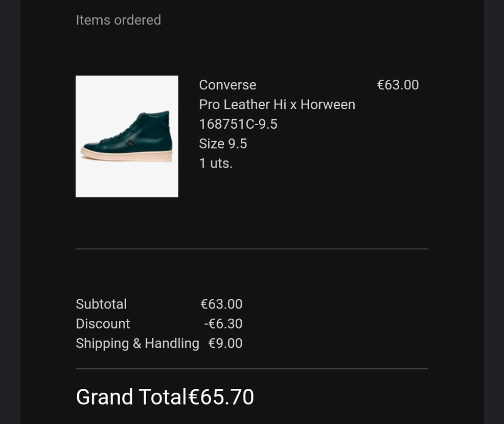The image size is (504, 424).
Task: Open the Pro Leather Hi x Horween title
Action: click(277, 104)
